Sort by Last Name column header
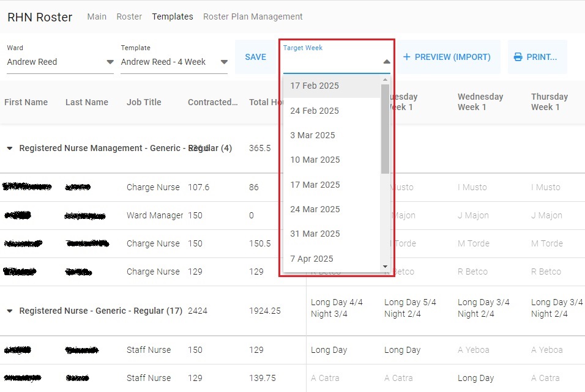Image resolution: width=585 pixels, height=392 pixels. click(86, 102)
